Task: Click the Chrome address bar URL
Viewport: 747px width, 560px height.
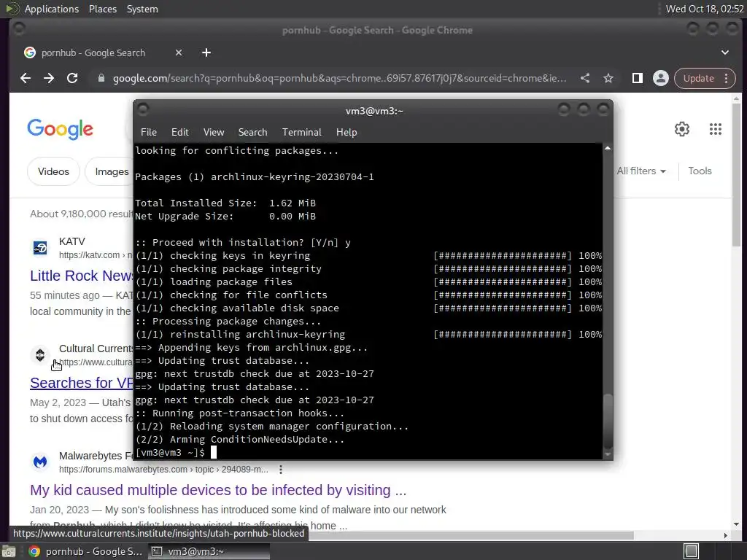Action: (339, 78)
